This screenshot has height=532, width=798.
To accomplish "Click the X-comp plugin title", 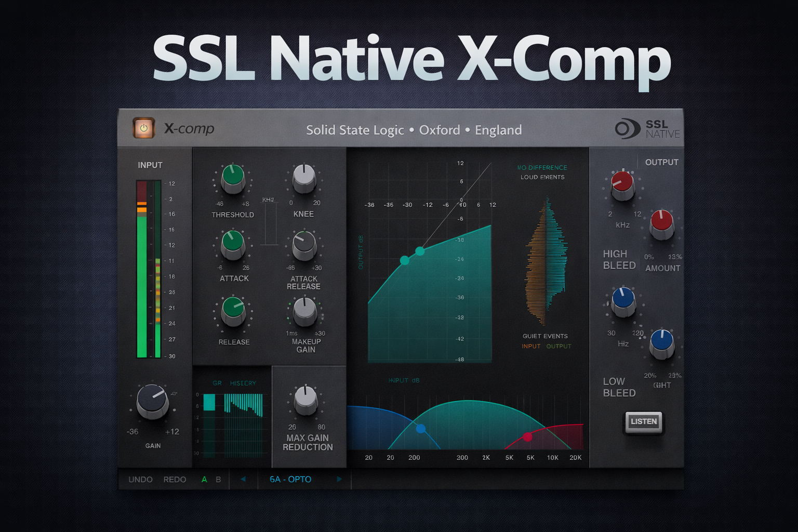I will pyautogui.click(x=189, y=128).
